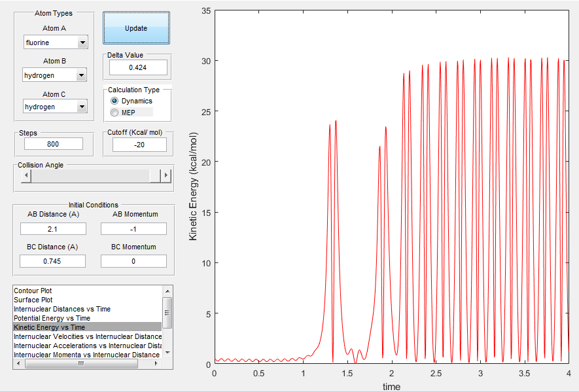Select Potential Energy vs Time in list
Viewport: 579px width, 392px height.
(52, 318)
